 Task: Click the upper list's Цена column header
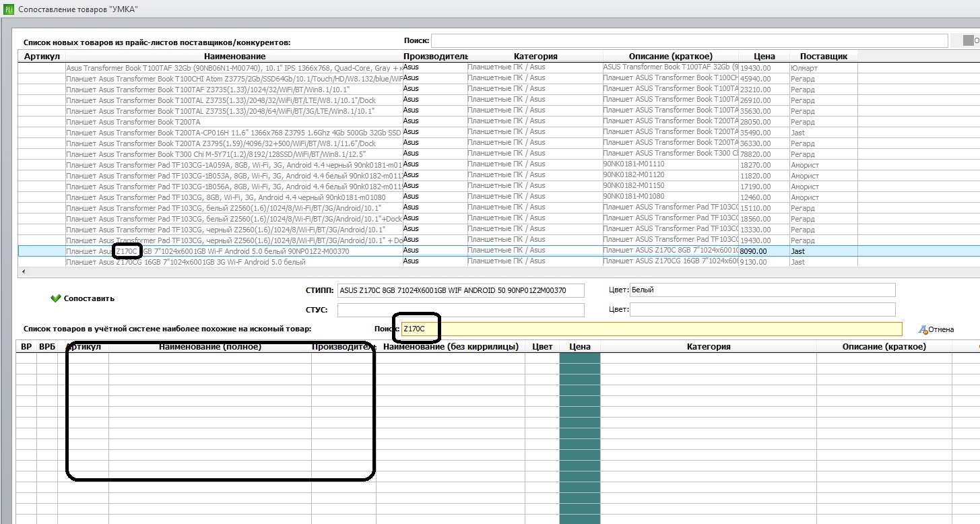pos(764,57)
